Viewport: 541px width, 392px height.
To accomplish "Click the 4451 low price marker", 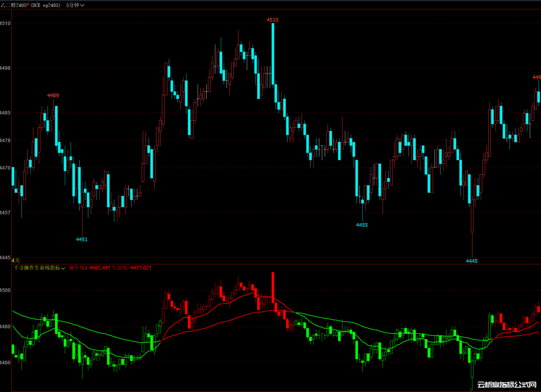I will click(x=81, y=239).
